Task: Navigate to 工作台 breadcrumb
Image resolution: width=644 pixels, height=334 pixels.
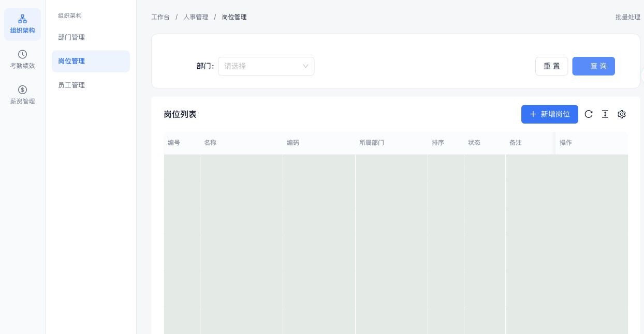Action: click(160, 17)
